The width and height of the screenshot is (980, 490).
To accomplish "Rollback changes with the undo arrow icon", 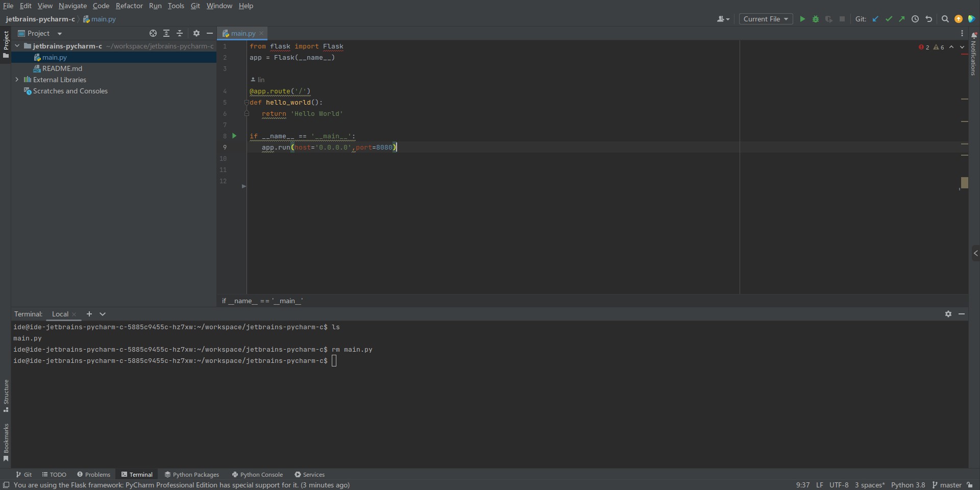I will [928, 19].
